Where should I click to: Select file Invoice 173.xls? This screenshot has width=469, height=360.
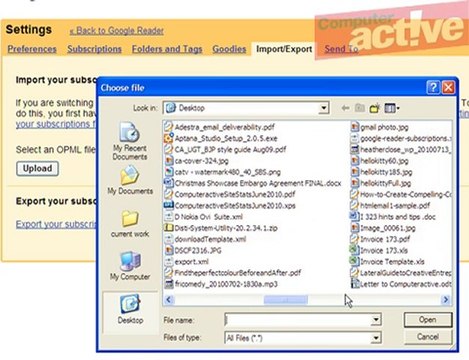(379, 250)
